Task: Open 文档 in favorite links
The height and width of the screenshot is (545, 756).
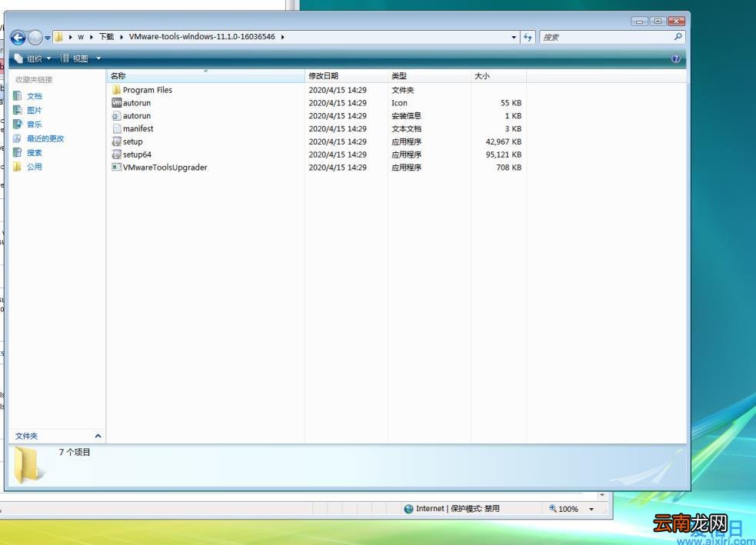Action: pos(35,96)
